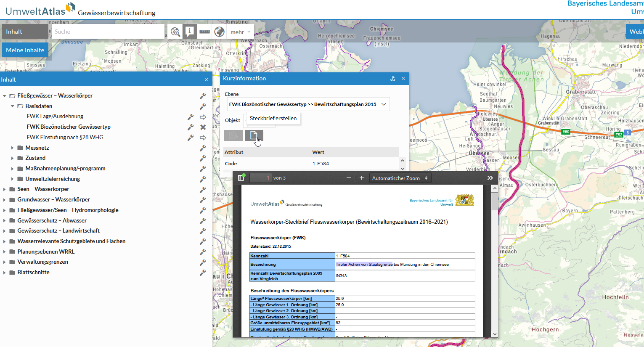Screen dimensions: 644x347
Task: Open the globe base map tool
Action: tap(219, 32)
